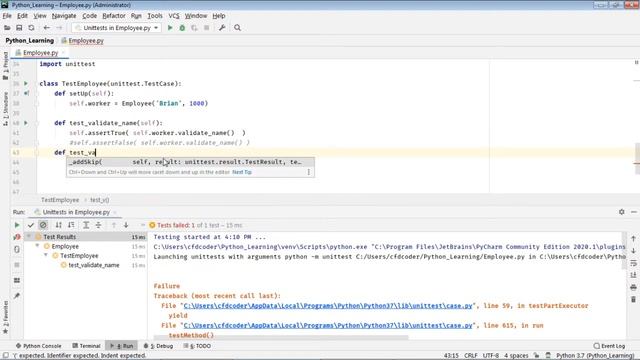
Task: Click override gutter icon beside setUp
Action: coord(26,93)
